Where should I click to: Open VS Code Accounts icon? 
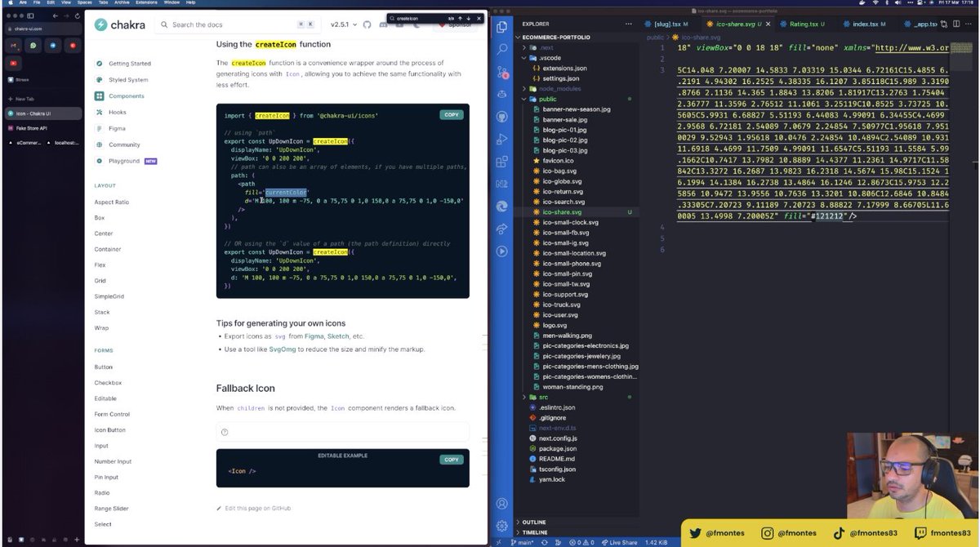pyautogui.click(x=502, y=504)
